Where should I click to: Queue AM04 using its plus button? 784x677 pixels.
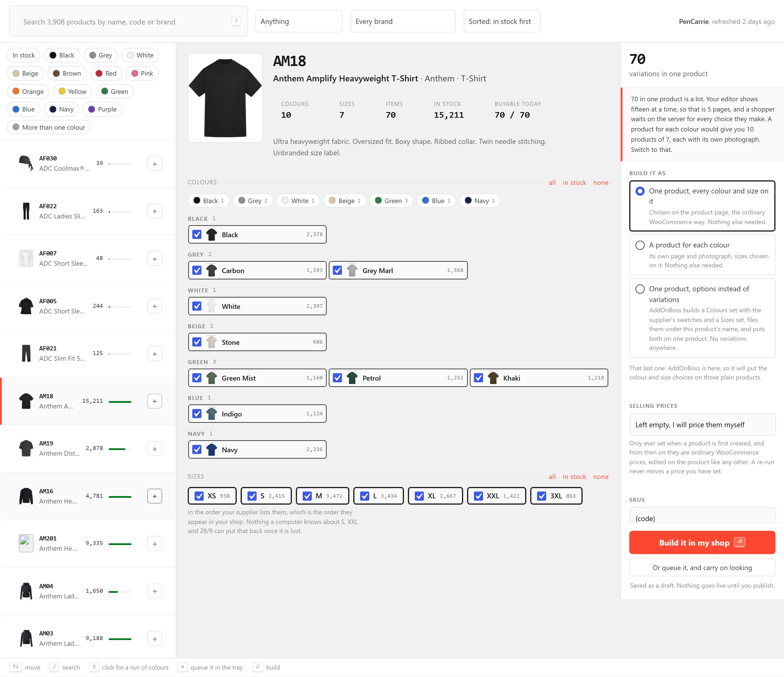154,591
